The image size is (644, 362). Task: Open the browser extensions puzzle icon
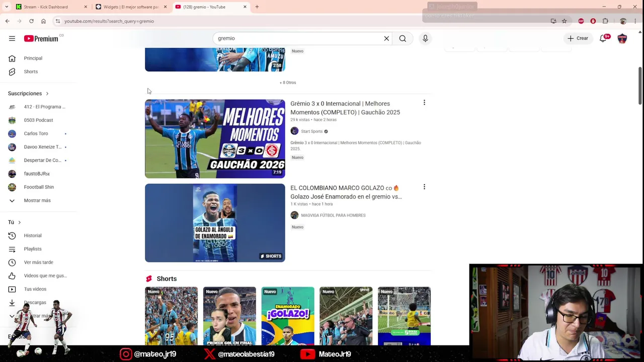coord(605,21)
